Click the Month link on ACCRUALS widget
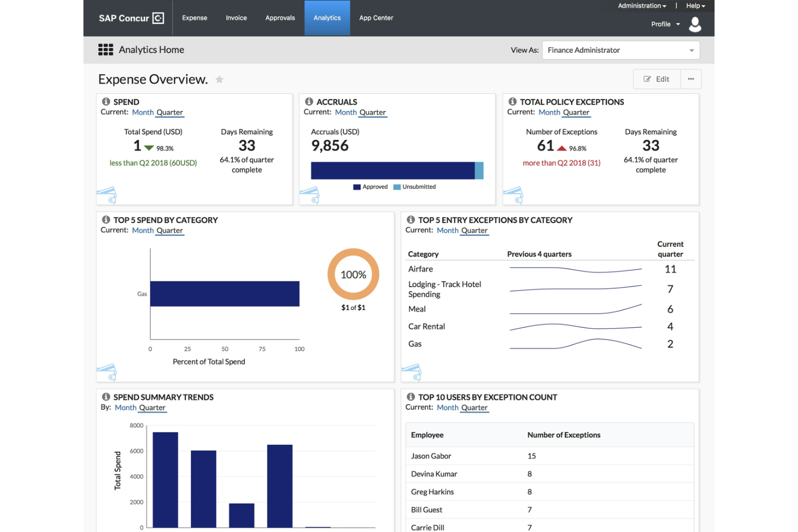Screen dimensions: 798x532 point(346,112)
